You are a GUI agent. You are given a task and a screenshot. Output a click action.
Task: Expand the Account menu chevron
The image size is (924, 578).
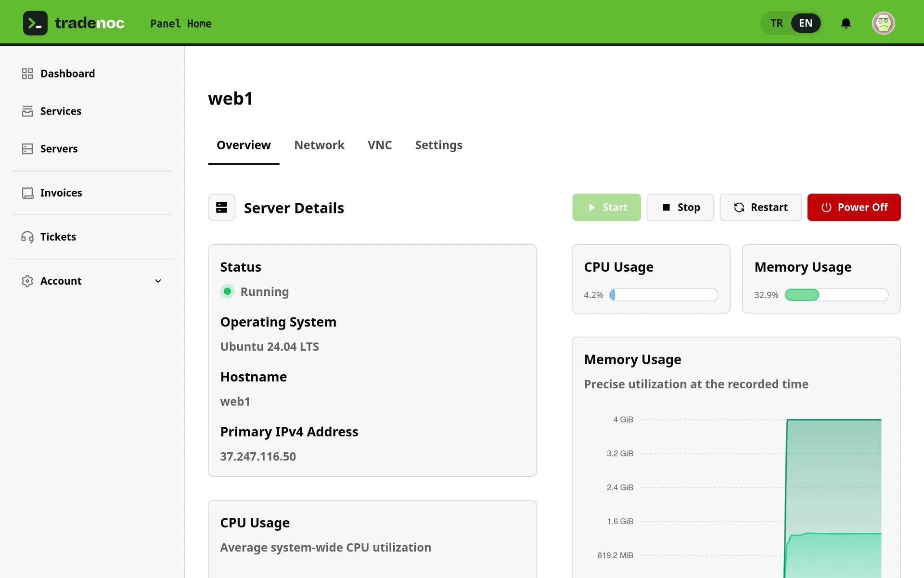point(158,281)
